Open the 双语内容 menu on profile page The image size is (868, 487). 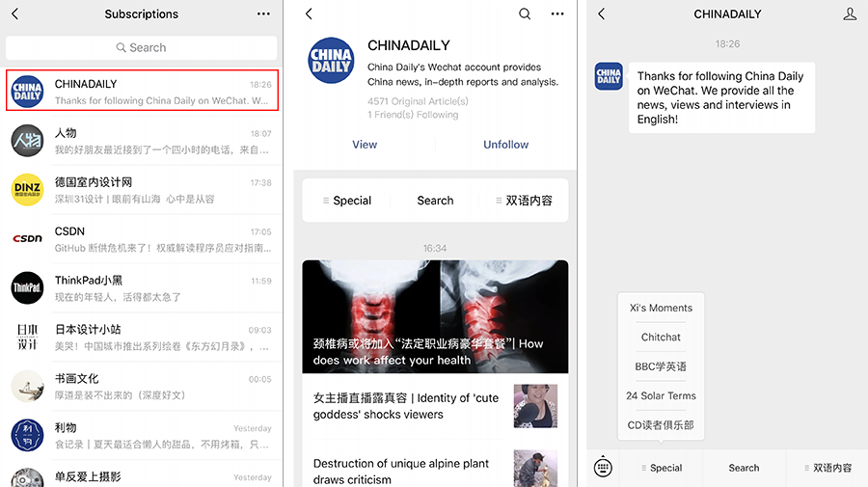524,201
